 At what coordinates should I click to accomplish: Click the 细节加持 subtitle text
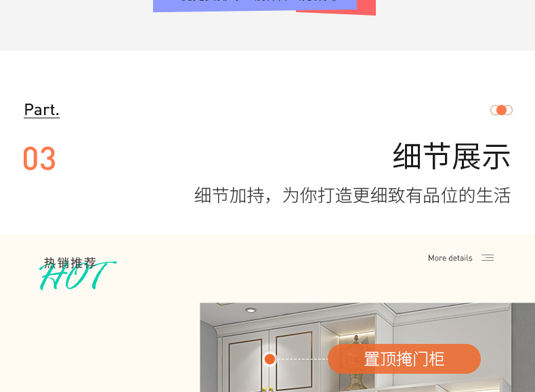(x=352, y=195)
